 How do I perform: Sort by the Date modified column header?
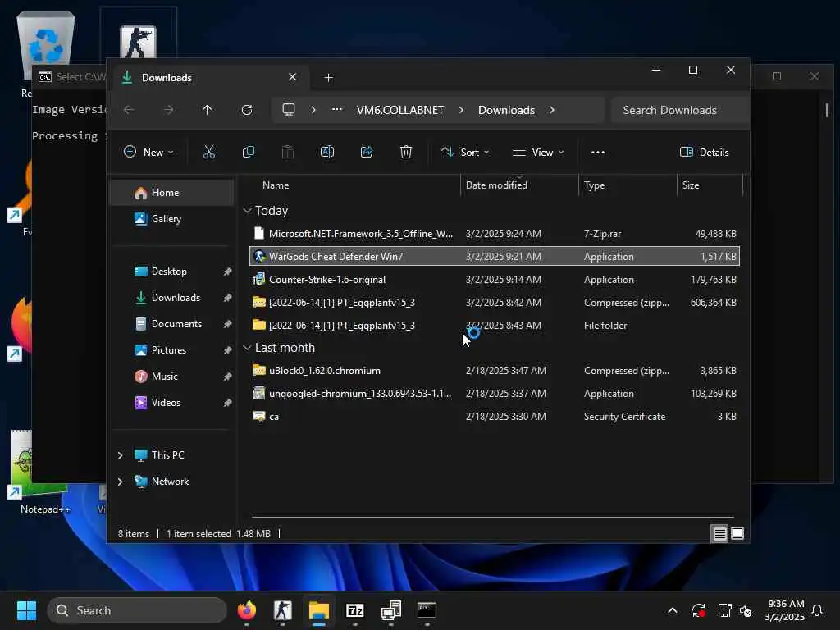point(519,185)
